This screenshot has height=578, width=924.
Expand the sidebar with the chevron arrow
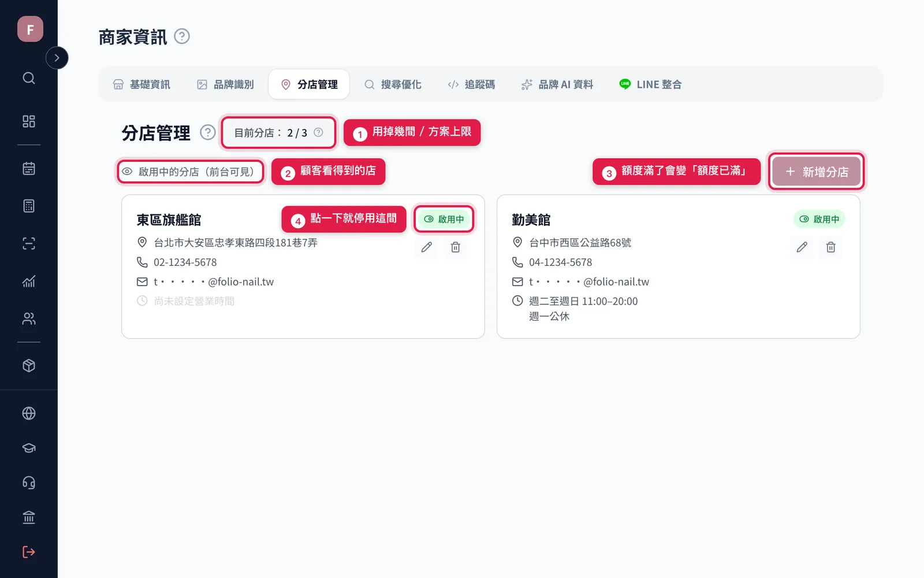tap(57, 58)
